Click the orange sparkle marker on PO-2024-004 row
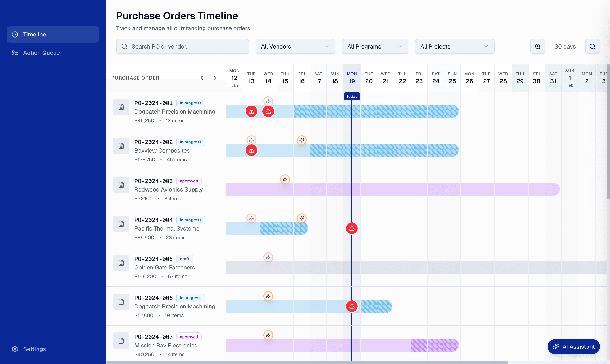Screen dimensions: 610x364 302,218
